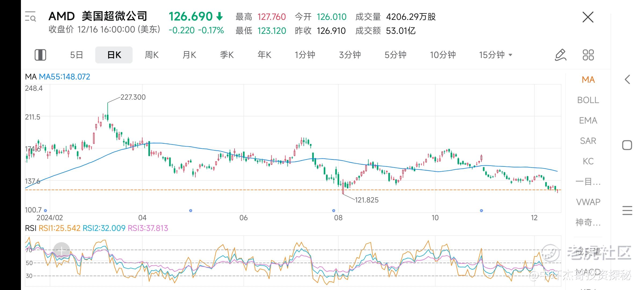Open the four-square grid layout icon

588,55
